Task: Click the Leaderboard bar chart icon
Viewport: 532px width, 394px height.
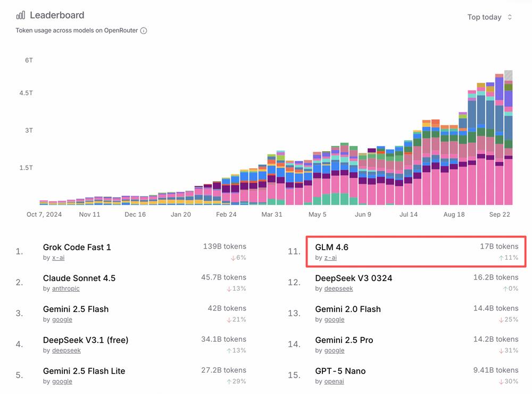Action: pyautogui.click(x=21, y=15)
